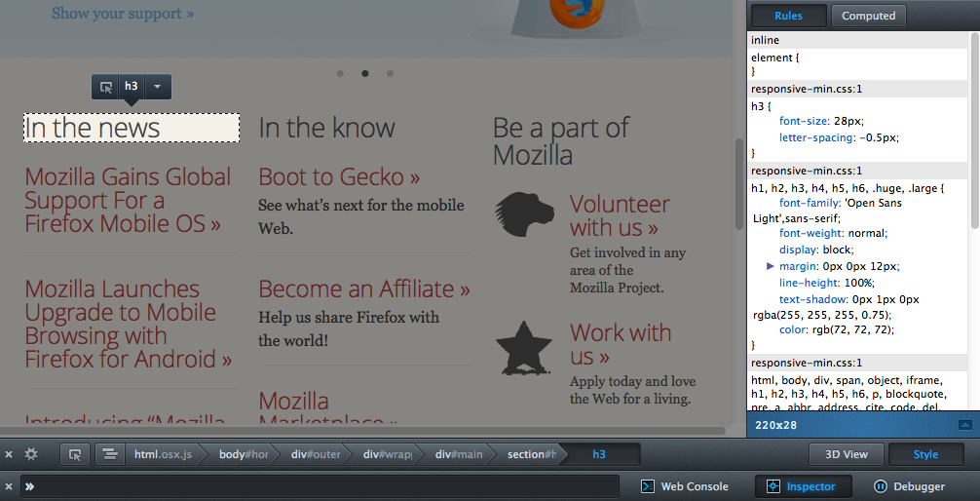Screen dimensions: 980x501
Task: Click the Firefox logo image
Action: coord(580,14)
